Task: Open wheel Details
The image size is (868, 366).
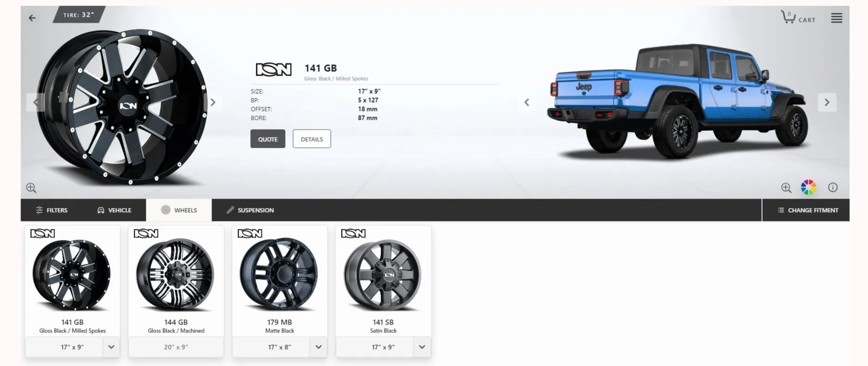Action: [x=312, y=139]
